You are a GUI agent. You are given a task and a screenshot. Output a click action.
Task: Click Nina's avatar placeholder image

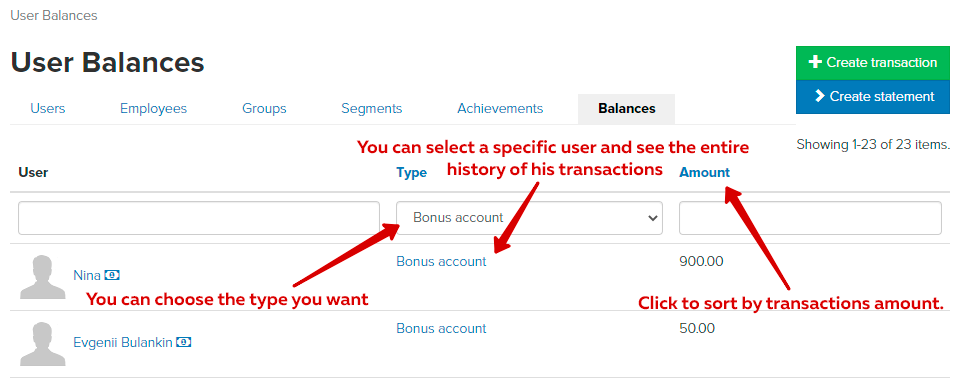click(x=43, y=277)
